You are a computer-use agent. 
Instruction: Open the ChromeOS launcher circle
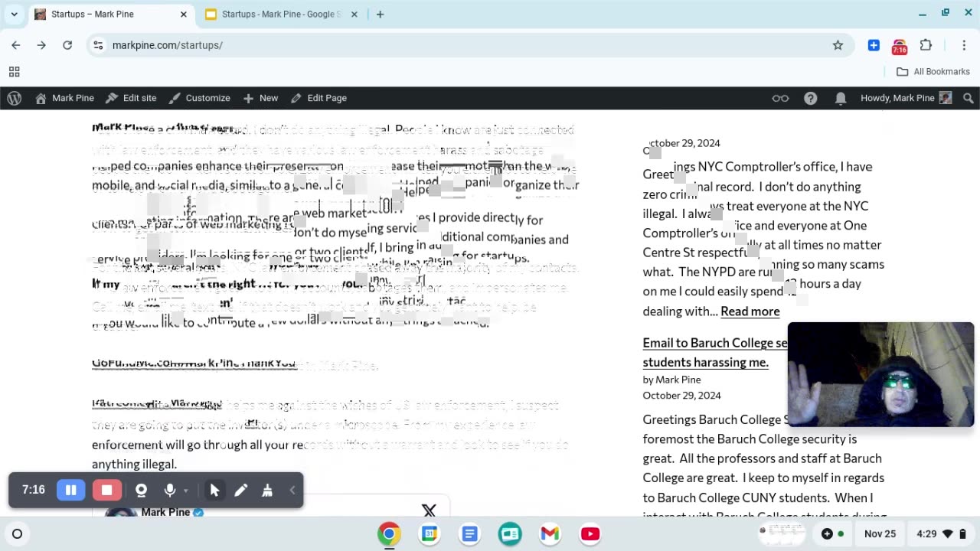(x=17, y=533)
